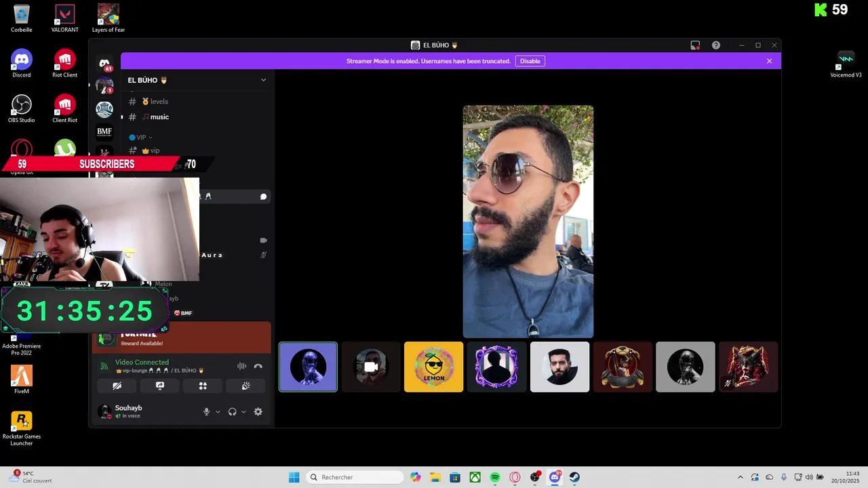
Task: Launch VALORANT desktop shortcut
Action: 65,18
